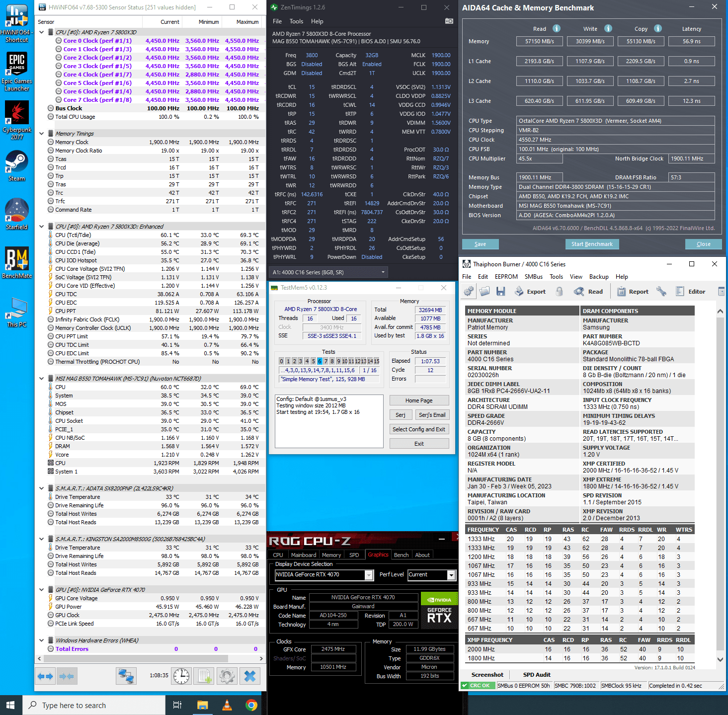Open ZenTimings Help menu

click(x=317, y=21)
